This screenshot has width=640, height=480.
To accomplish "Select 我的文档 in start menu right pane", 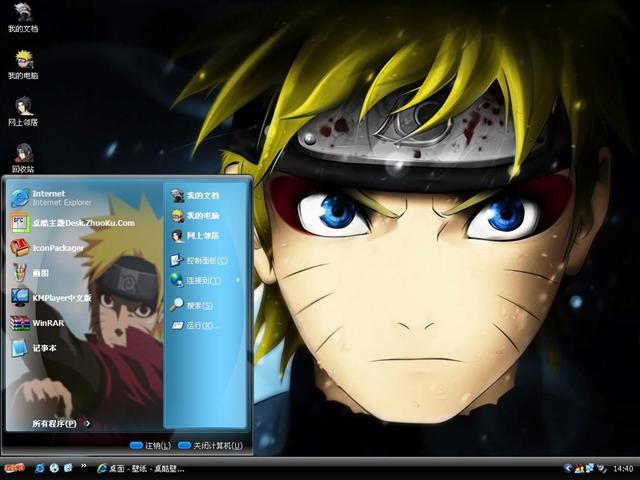I will [x=195, y=196].
